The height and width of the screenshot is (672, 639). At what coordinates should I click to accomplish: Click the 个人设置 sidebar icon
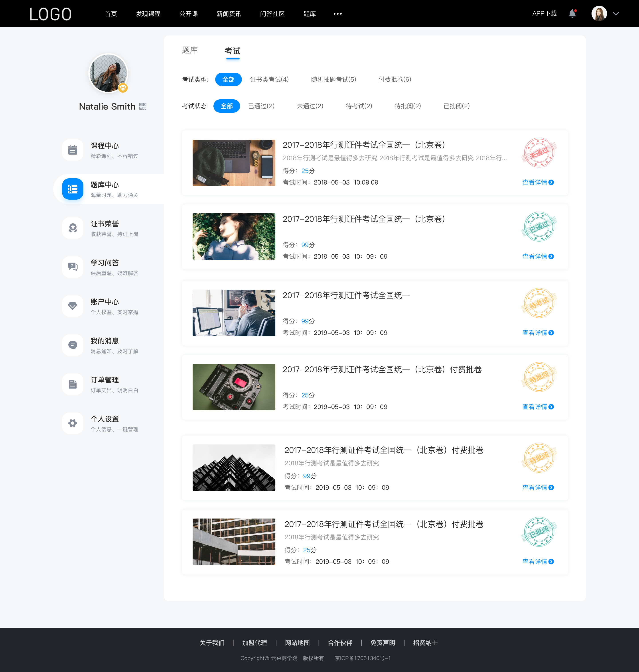72,422
